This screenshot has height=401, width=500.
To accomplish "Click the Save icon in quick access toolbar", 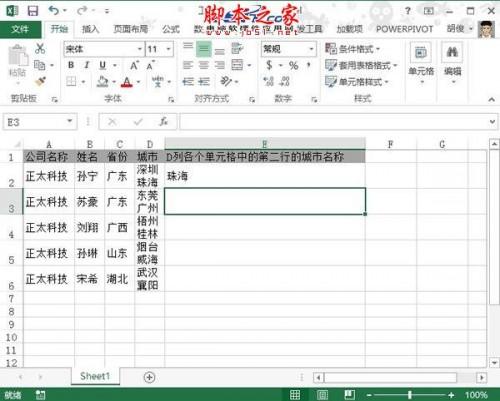I will coord(33,11).
